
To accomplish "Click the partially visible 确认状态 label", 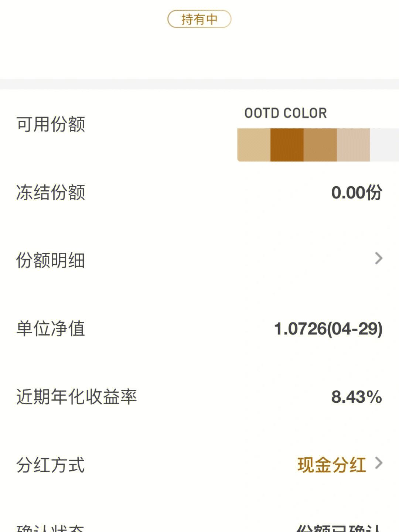I will tap(51, 528).
